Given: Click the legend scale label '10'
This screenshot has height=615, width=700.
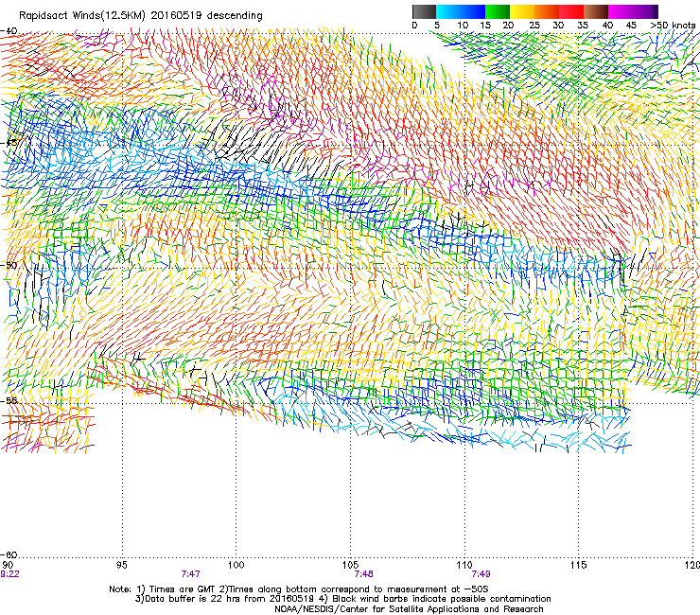Looking at the screenshot, I should click(x=463, y=26).
